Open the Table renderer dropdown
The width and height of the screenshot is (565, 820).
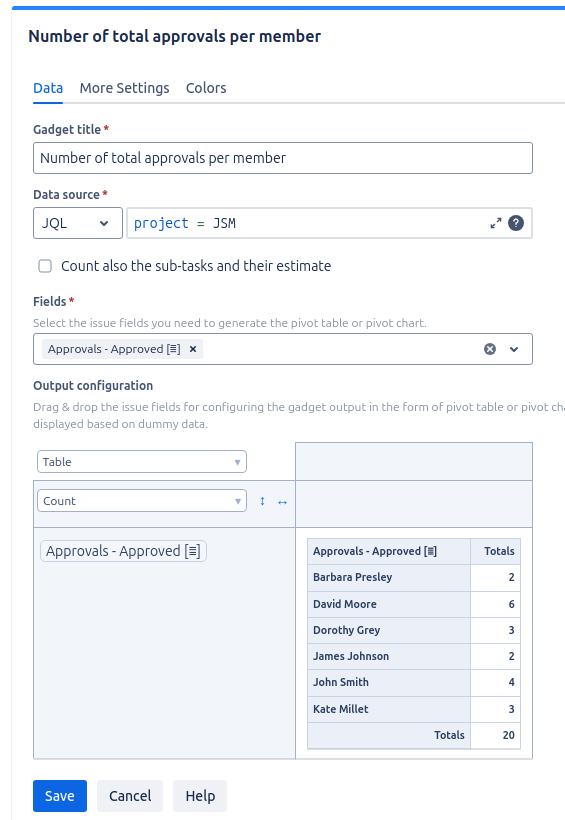click(142, 462)
